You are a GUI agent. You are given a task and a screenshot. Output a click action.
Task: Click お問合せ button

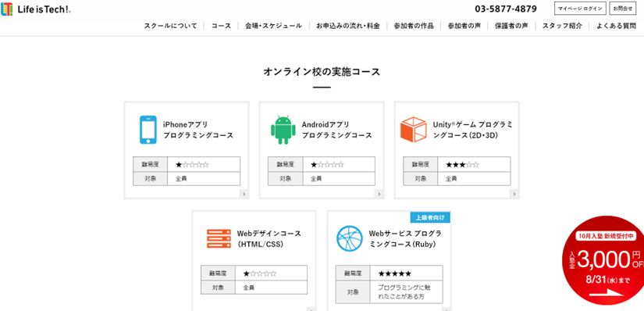click(x=623, y=9)
